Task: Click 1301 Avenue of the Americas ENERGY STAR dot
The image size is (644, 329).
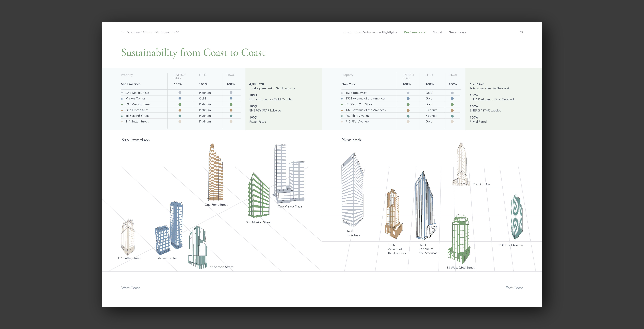Action: (408, 99)
